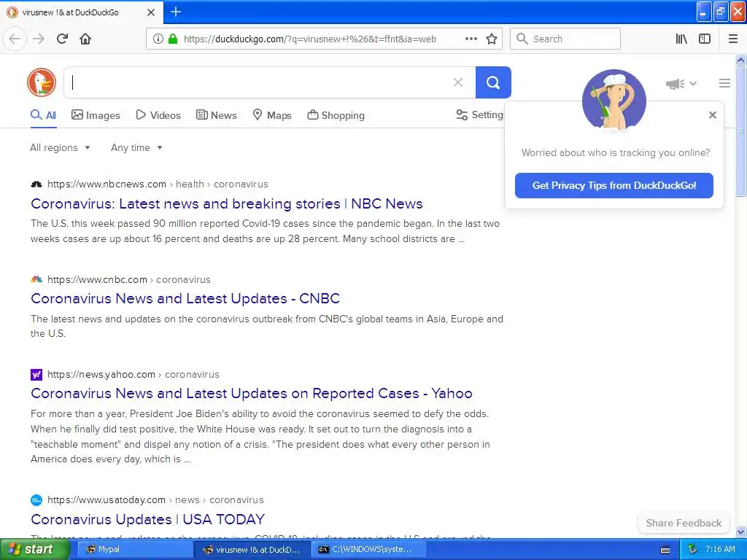Switch to Maps results

pos(272,115)
